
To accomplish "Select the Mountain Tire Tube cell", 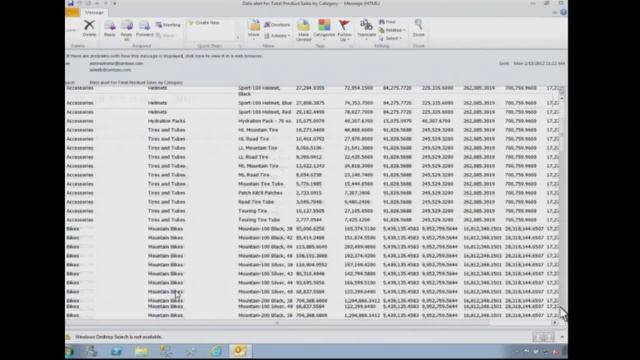I will 261,184.
